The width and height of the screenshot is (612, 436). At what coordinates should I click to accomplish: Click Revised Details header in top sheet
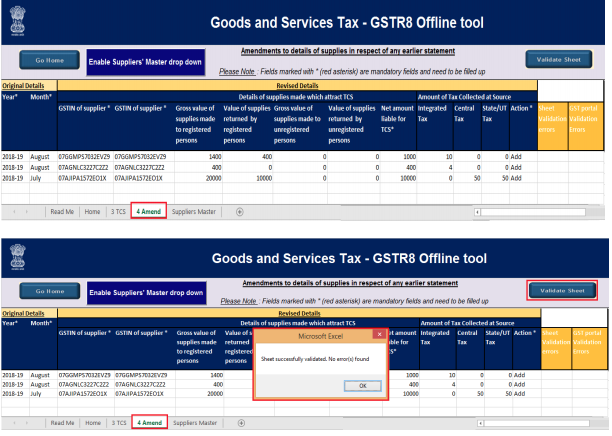coord(297,85)
